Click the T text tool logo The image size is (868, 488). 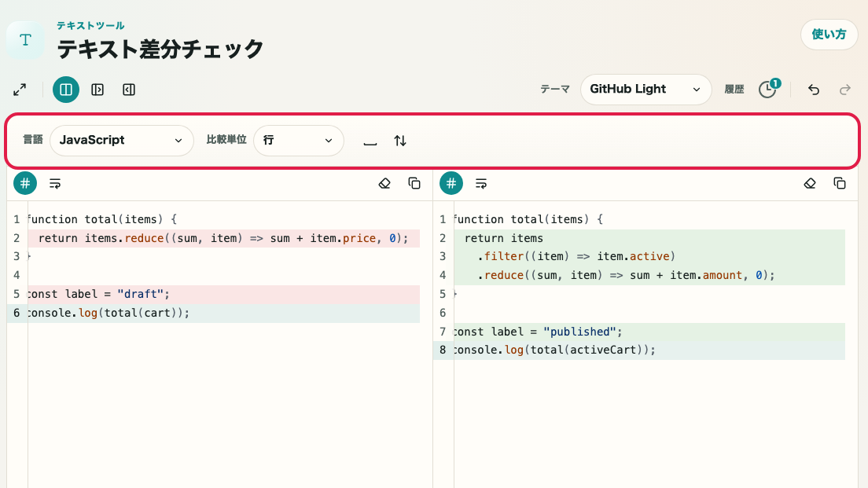(25, 40)
